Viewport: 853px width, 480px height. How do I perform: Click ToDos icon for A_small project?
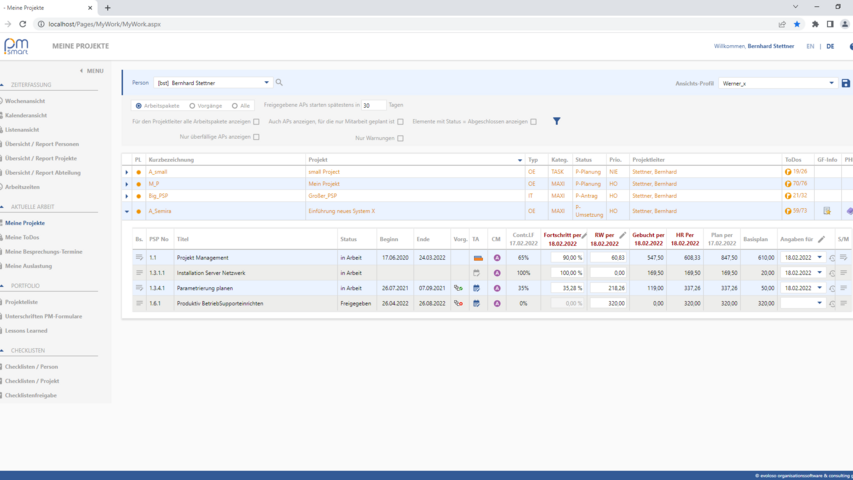(788, 172)
